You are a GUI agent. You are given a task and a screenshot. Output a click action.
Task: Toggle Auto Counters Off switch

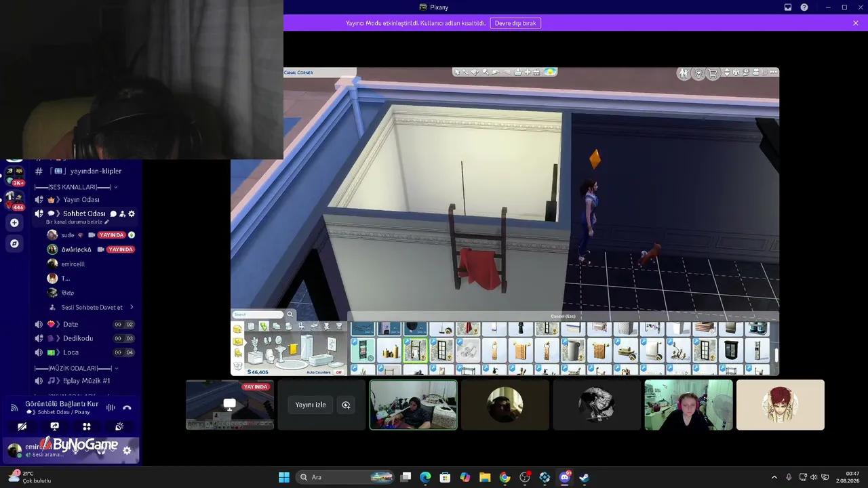tap(339, 372)
